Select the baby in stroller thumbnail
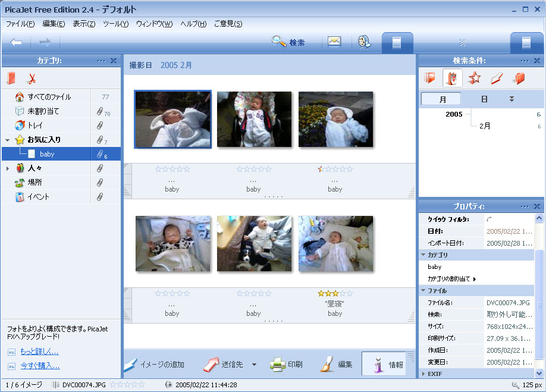546x392 pixels. tap(254, 119)
